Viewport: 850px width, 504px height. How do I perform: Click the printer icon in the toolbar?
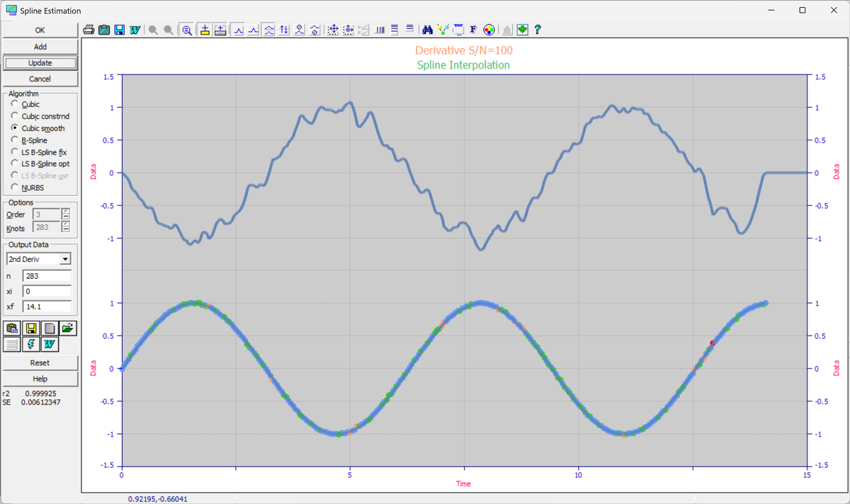89,30
